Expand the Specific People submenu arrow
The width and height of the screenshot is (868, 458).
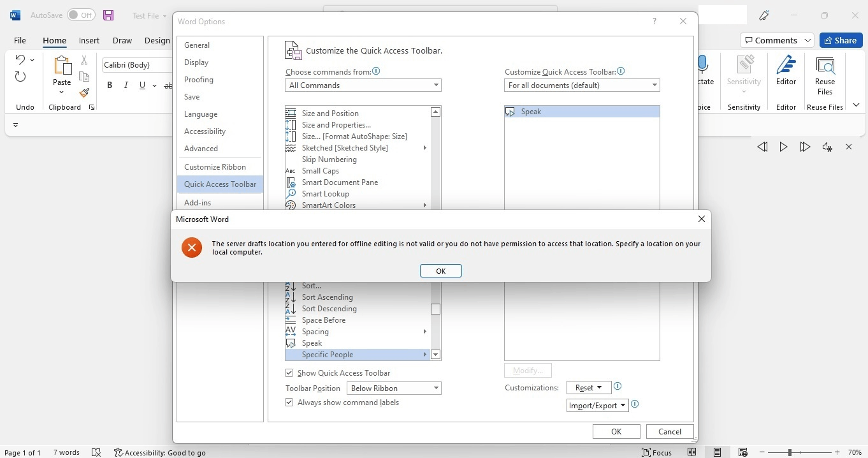click(424, 355)
